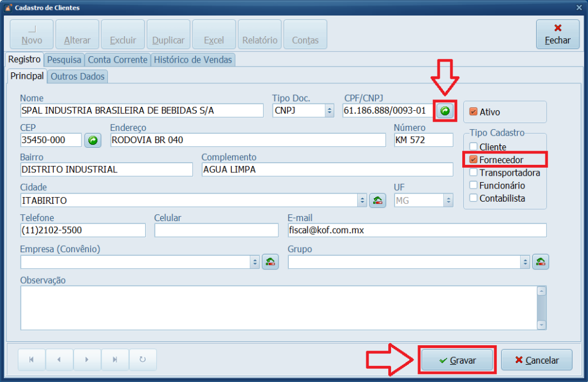
Task: Select the Outros Dados sub-tab
Action: 78,76
